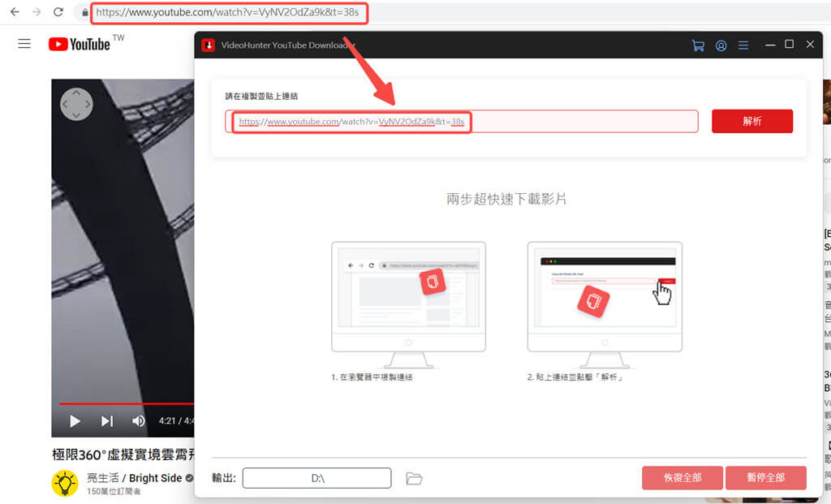Screen dimensions: 831x504
Task: Click the red 解析 analyze button
Action: (752, 122)
